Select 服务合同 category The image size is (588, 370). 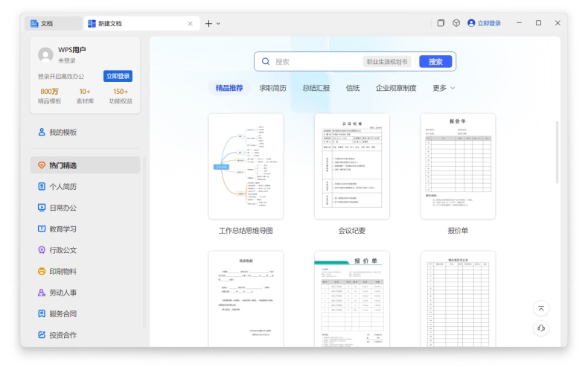85,313
